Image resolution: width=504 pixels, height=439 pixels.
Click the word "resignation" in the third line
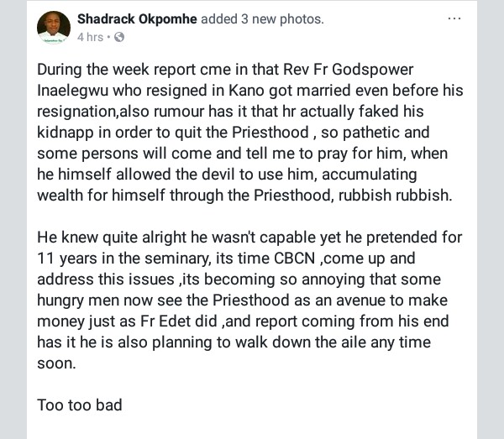(x=76, y=112)
